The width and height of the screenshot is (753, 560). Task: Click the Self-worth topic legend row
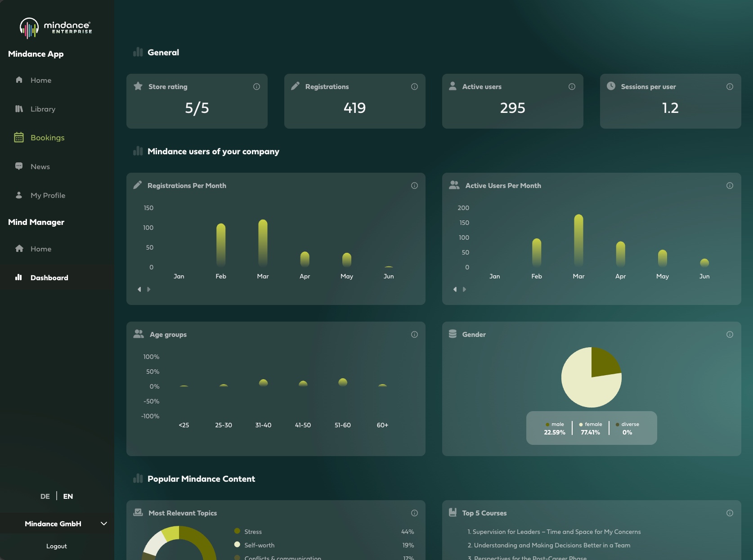tap(324, 545)
